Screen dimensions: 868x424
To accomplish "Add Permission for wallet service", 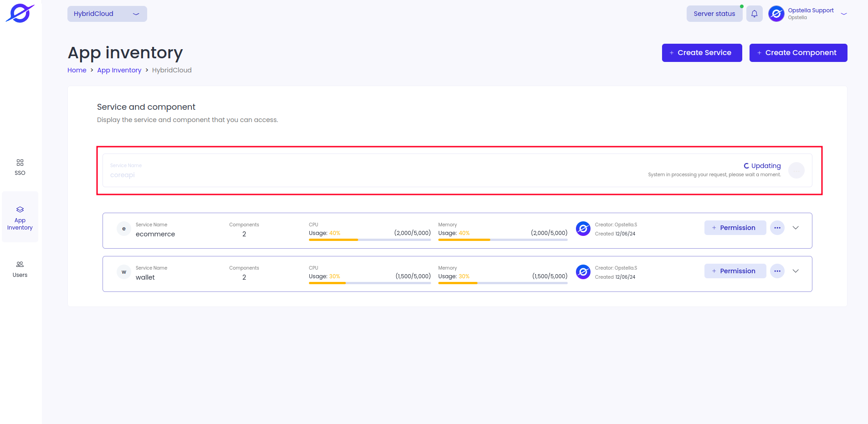I will pyautogui.click(x=735, y=271).
